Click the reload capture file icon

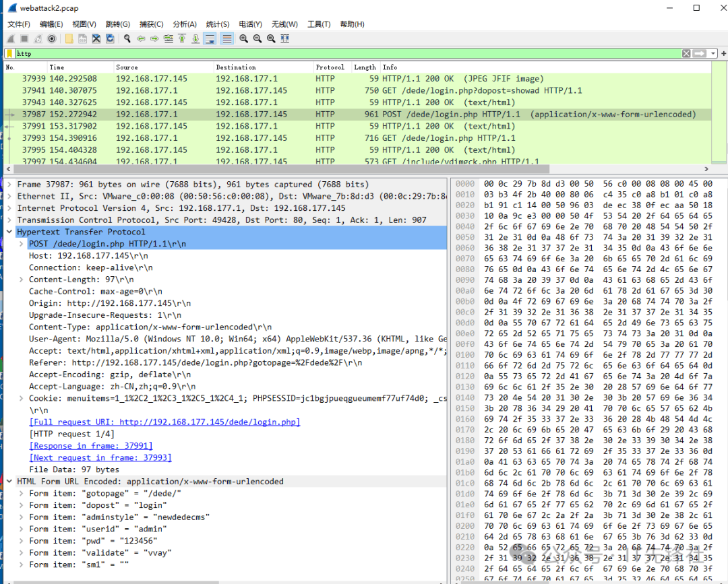(110, 38)
